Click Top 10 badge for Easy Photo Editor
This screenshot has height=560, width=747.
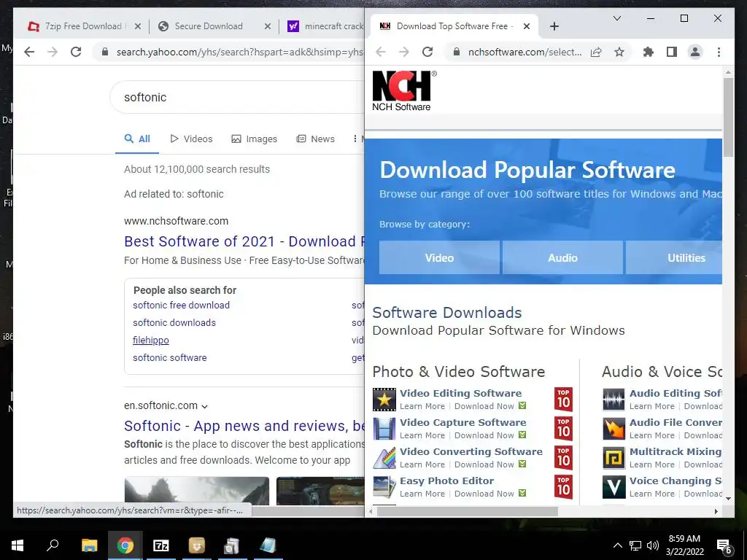(x=564, y=486)
